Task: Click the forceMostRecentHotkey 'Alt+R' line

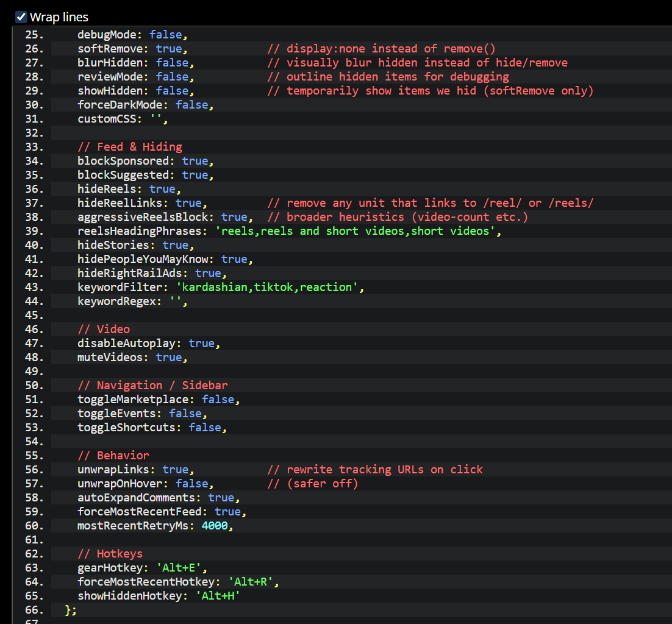Action: pyautogui.click(x=178, y=583)
